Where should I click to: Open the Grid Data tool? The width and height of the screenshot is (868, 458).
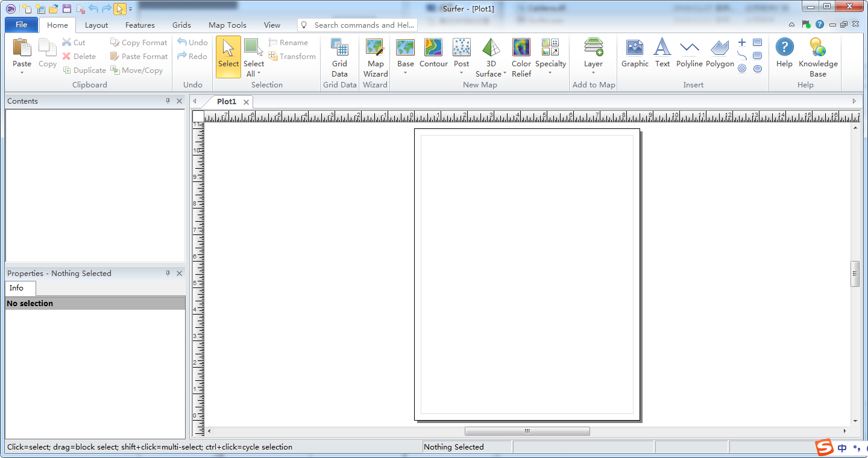(x=339, y=58)
